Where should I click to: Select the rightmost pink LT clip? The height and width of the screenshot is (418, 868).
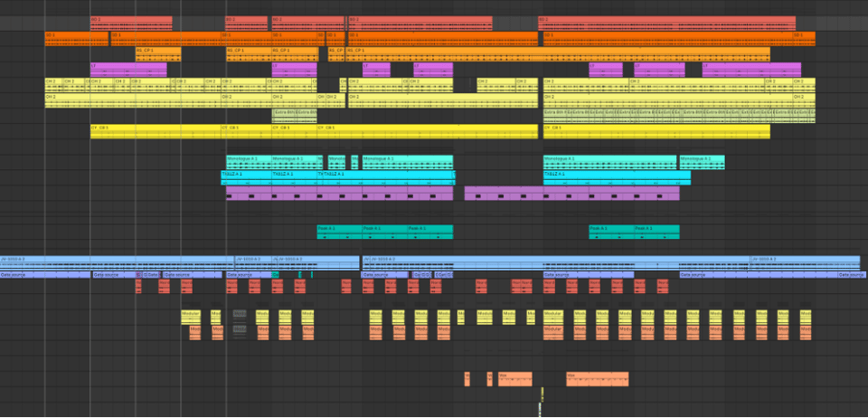tap(750, 69)
